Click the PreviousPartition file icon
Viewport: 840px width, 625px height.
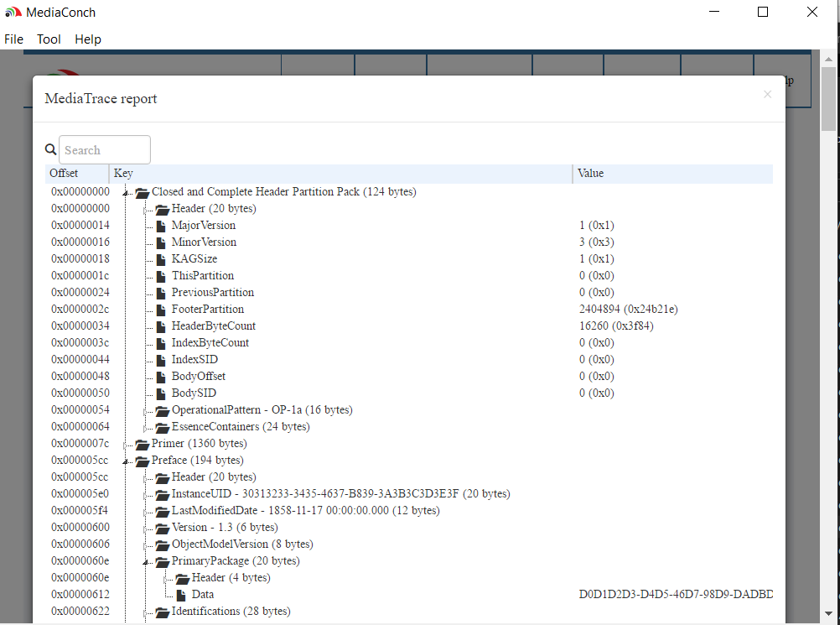(161, 293)
